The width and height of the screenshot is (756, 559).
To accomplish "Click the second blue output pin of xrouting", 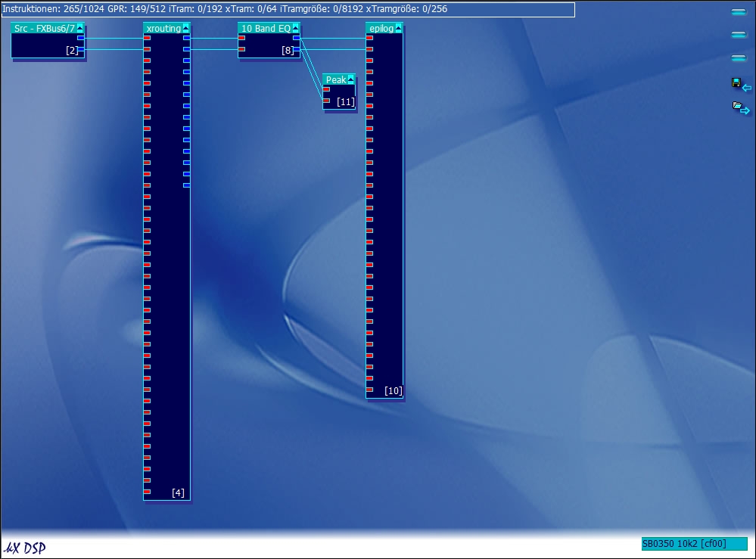I will [x=187, y=49].
